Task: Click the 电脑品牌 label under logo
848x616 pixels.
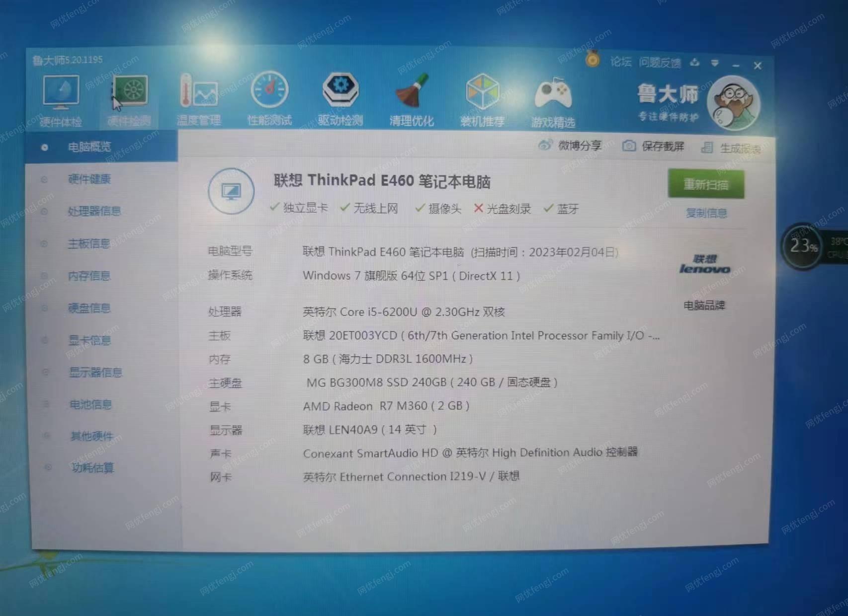Action: tap(704, 305)
